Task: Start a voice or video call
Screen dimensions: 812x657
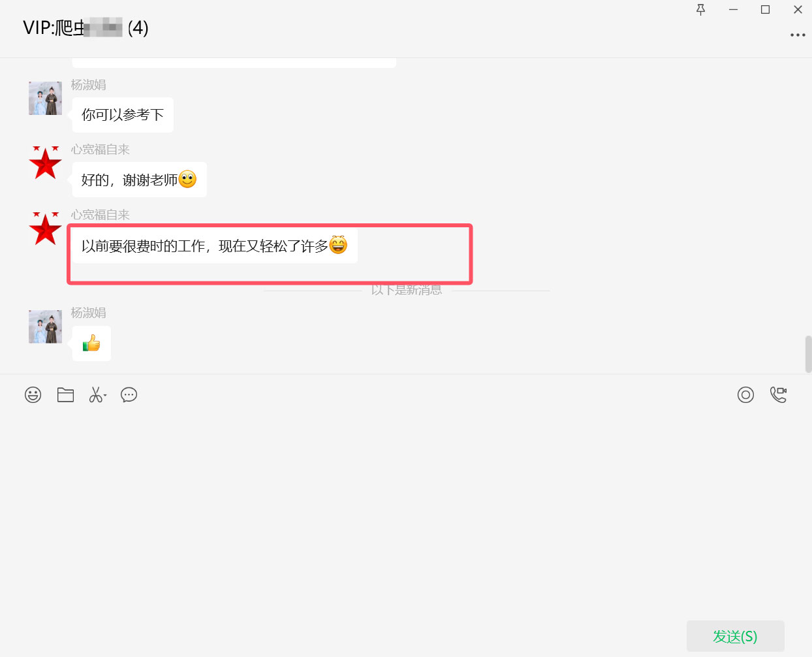Action: (778, 394)
